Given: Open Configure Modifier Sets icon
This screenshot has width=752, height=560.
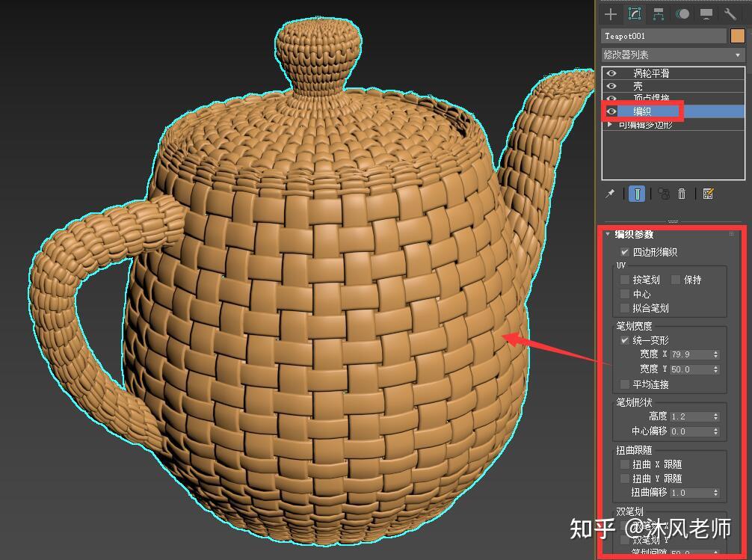Looking at the screenshot, I should (x=708, y=194).
